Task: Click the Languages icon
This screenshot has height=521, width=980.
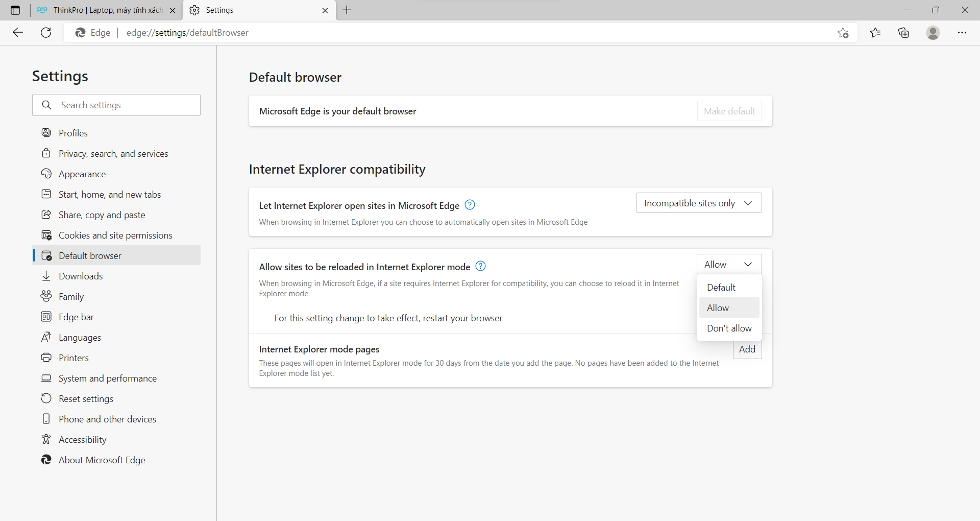Action: click(x=46, y=337)
